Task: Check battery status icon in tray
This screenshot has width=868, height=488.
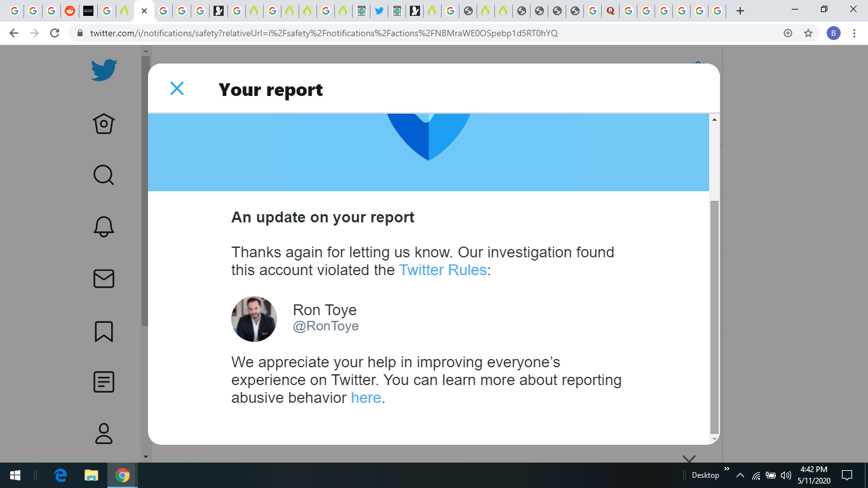Action: 771,475
